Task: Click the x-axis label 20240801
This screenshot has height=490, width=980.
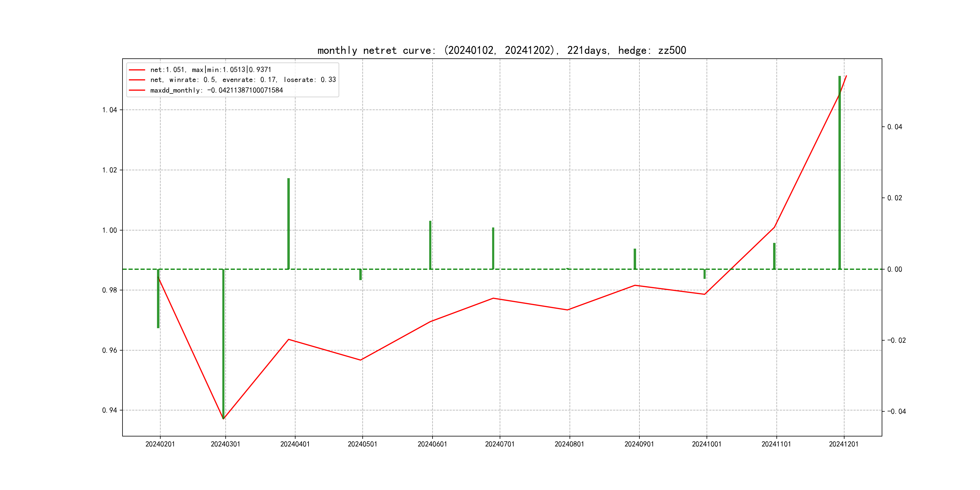Action: click(569, 444)
